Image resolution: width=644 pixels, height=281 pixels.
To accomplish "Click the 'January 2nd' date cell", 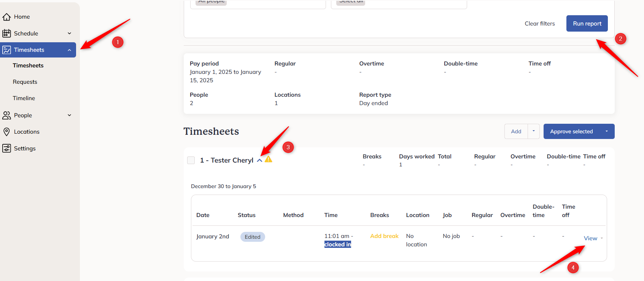I will coord(213,236).
